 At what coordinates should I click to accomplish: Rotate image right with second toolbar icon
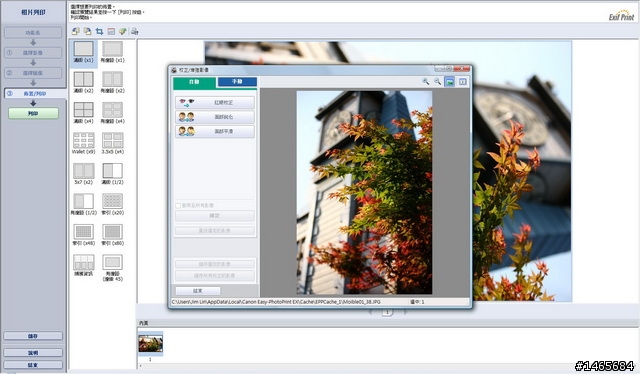[87, 31]
